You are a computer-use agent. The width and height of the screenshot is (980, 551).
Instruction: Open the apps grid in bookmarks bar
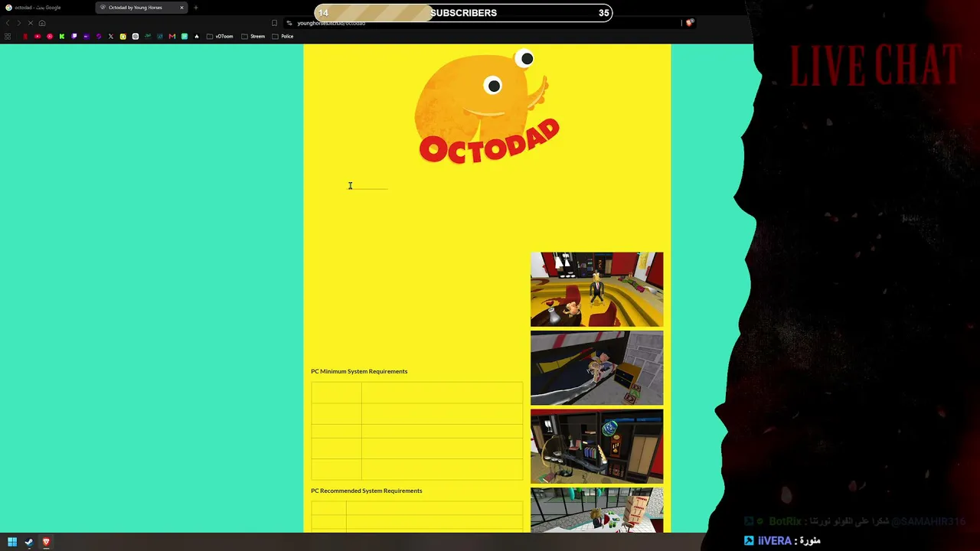pyautogui.click(x=8, y=36)
